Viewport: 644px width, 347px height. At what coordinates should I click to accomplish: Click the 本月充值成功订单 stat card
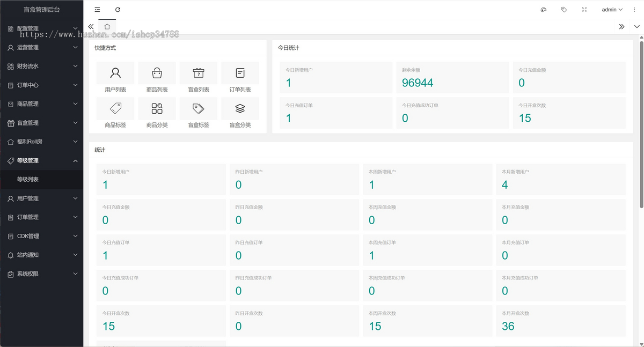[x=561, y=285]
